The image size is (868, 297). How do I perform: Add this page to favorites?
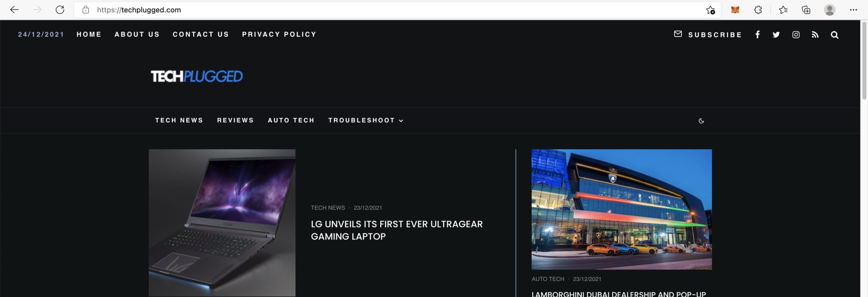(710, 10)
